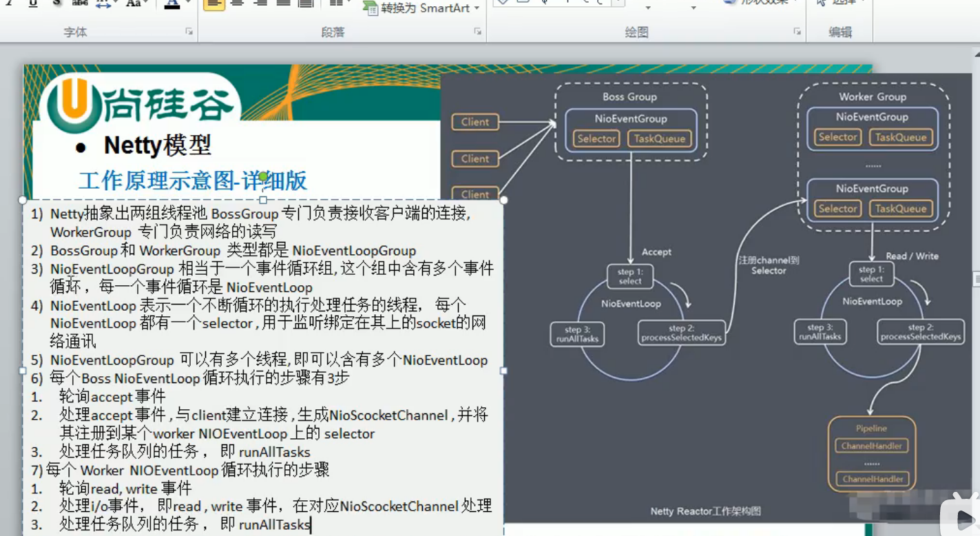Apply distributed alignment to text

306,3
